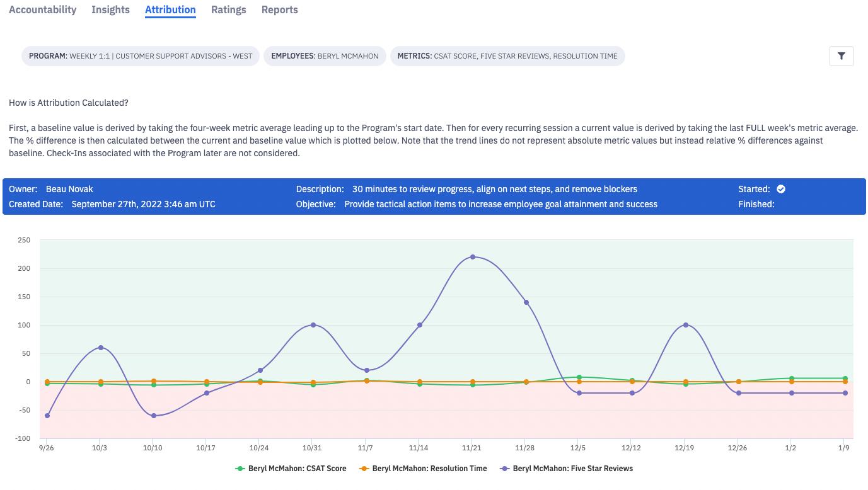Click the 9/26 date axis label
Image resolution: width=868 pixels, height=490 pixels.
pyautogui.click(x=45, y=448)
